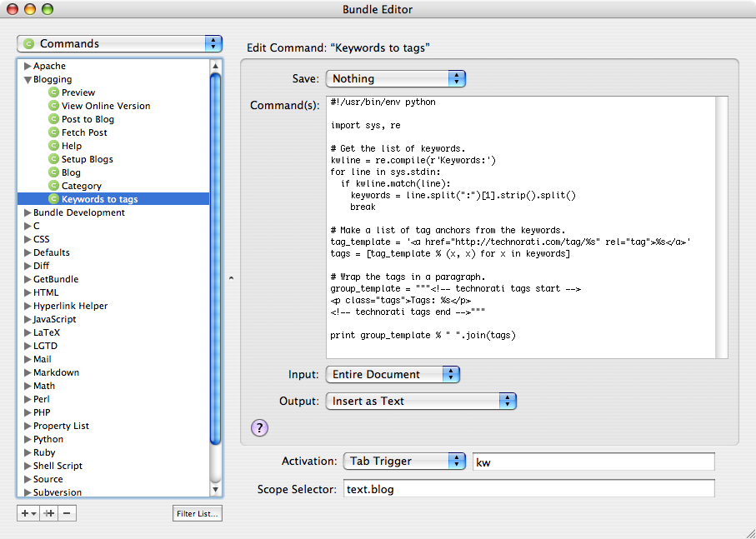The image size is (756, 539).
Task: Click the duplicate item double-plus button
Action: tap(48, 513)
